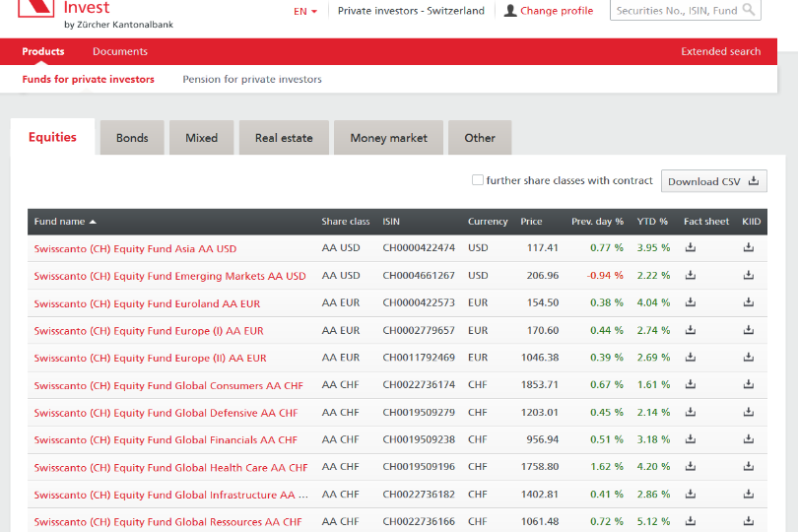Download fact sheet for Emerging Markets AA USD
This screenshot has height=532, width=798.
pyautogui.click(x=690, y=275)
